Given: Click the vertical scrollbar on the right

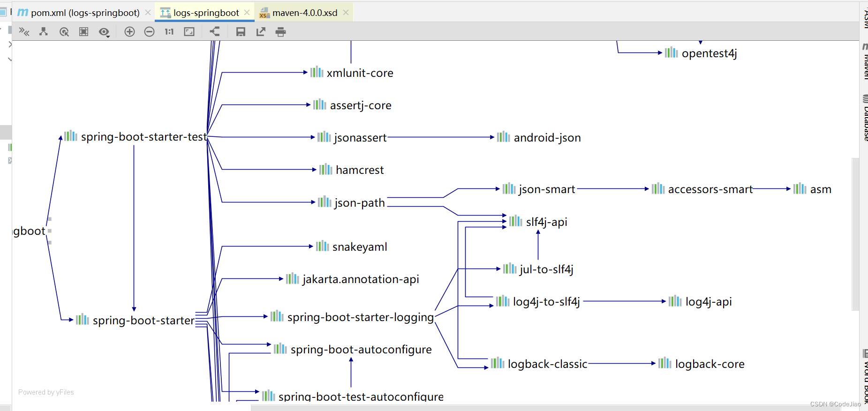Looking at the screenshot, I should [x=855, y=234].
